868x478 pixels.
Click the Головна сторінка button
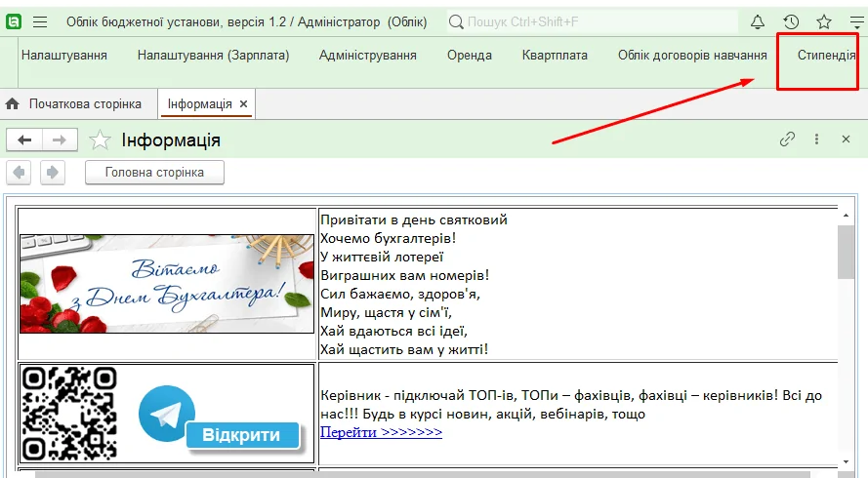(154, 172)
